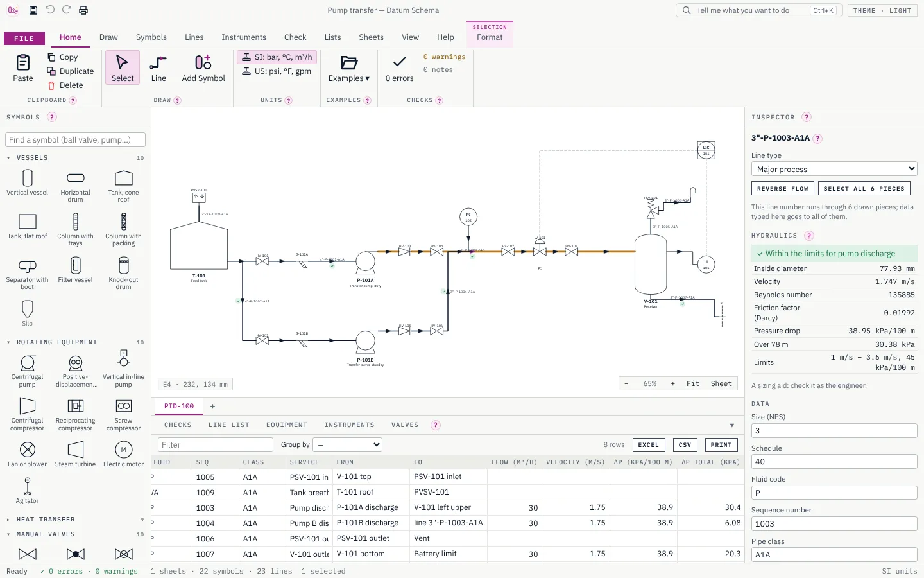
Task: Click the Sequence number field
Action: click(x=834, y=523)
